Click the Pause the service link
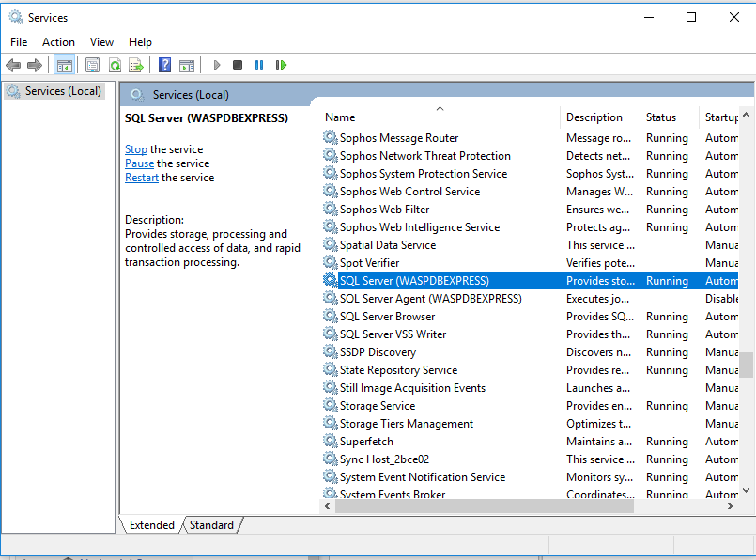Viewport: 756px width, 560px height. coord(139,163)
